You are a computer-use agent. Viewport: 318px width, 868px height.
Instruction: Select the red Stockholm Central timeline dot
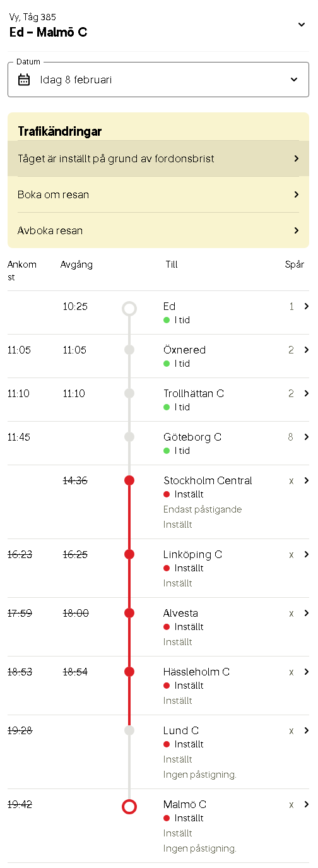coord(129,480)
